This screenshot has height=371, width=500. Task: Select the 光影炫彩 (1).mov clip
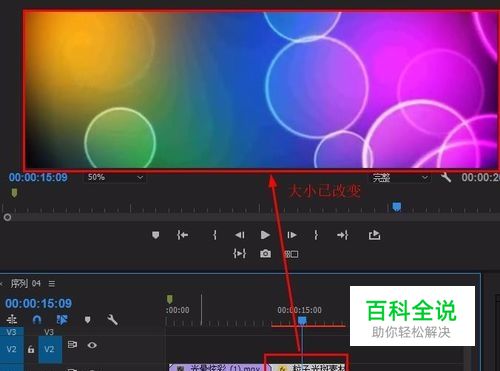(218, 368)
